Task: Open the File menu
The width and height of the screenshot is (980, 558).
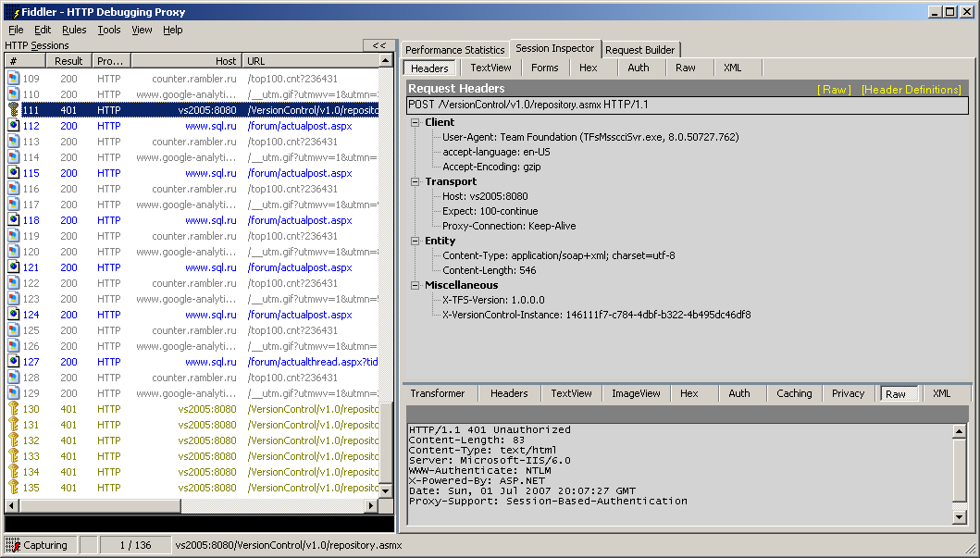Action: [17, 30]
